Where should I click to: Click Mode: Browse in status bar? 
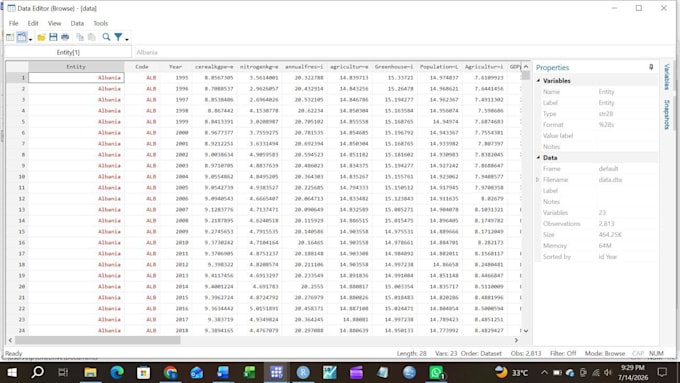point(605,354)
